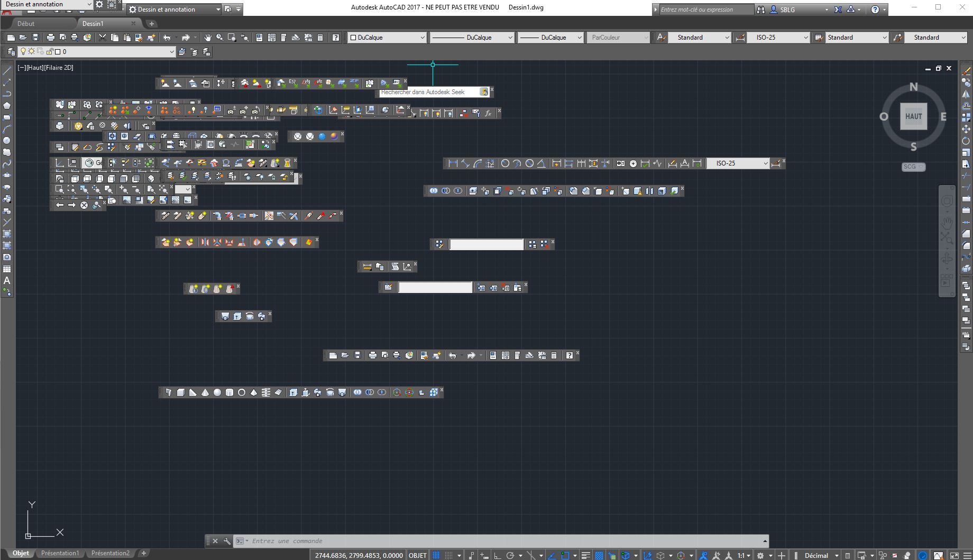Open DuCalque color control dropdown

(x=387, y=38)
